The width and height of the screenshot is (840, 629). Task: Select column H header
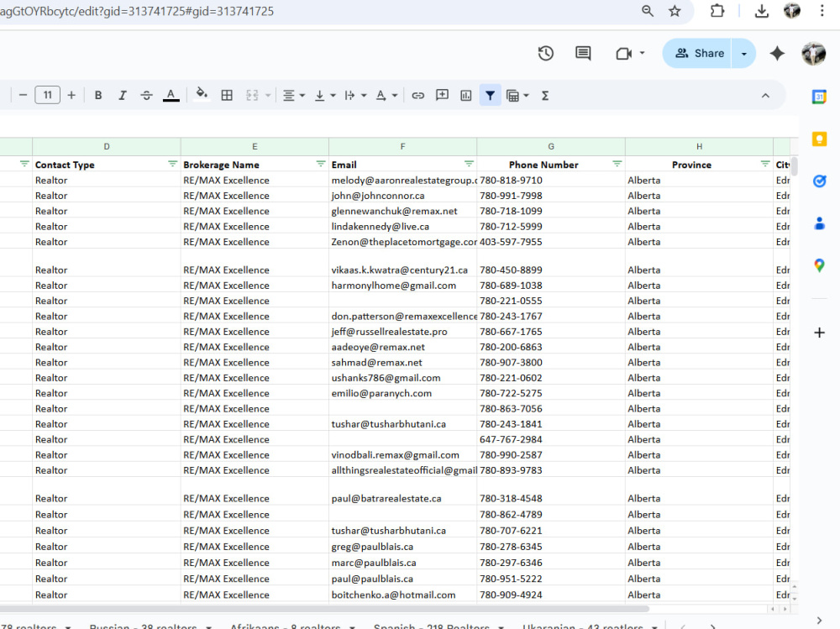[x=699, y=146]
